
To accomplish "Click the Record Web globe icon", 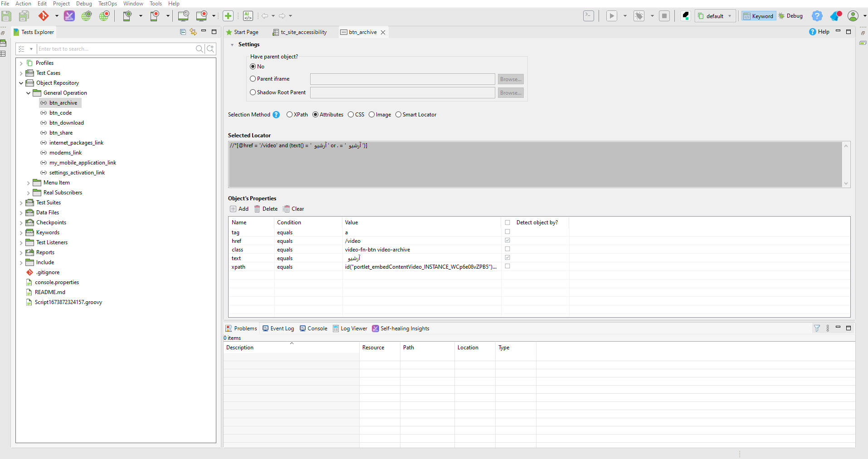I will pos(104,16).
